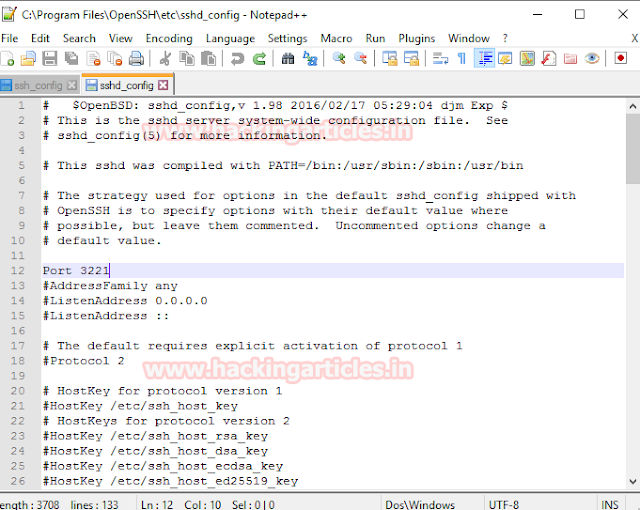640x510 pixels.
Task: Click the green Redo arrow icon
Action: point(259,59)
